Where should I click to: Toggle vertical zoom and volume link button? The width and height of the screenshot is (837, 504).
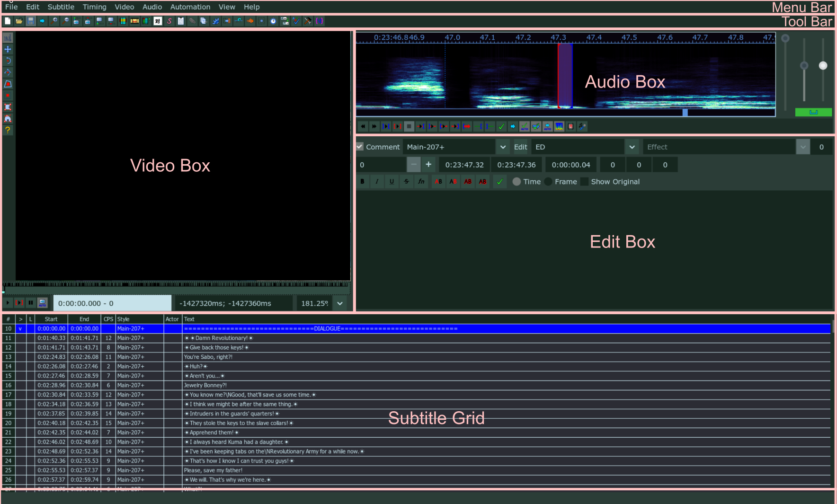813,112
